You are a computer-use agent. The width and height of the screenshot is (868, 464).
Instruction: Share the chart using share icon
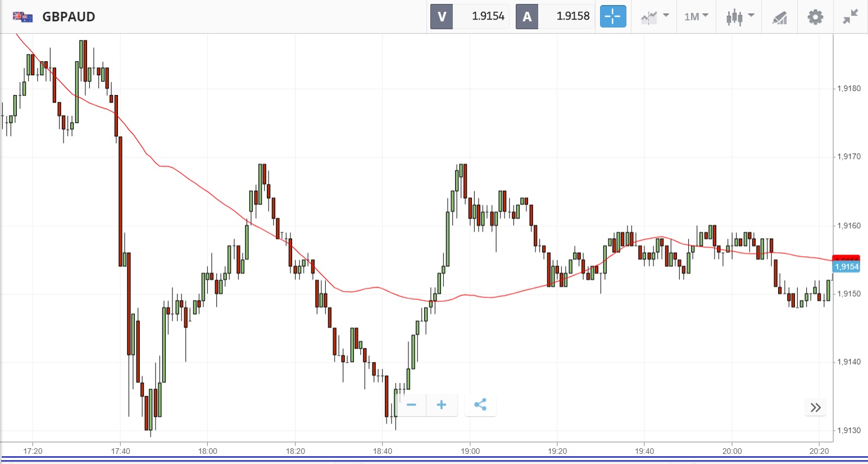coord(480,405)
